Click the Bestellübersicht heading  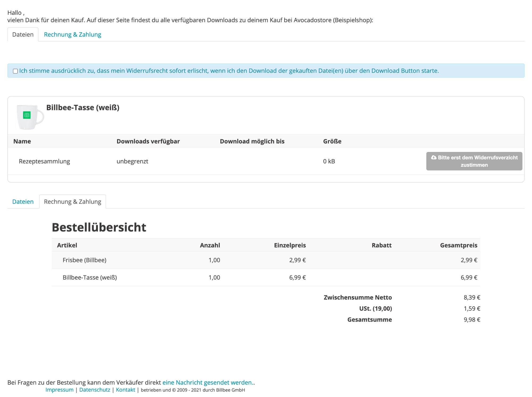point(99,227)
